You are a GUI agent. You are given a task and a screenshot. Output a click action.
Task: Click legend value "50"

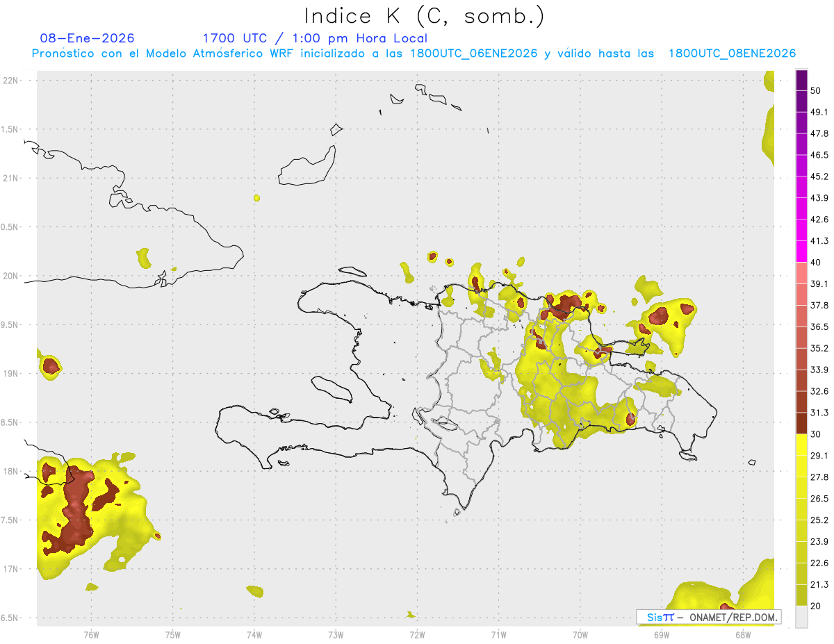pos(815,90)
